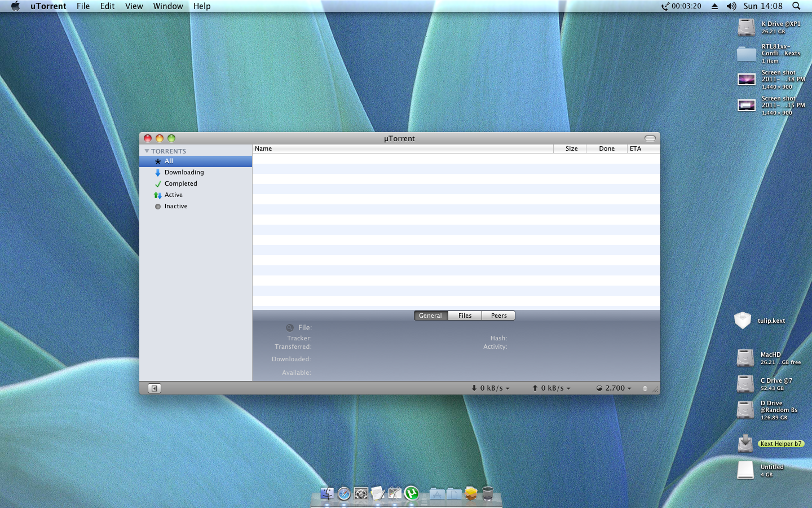
Task: Open the Window menu
Action: pyautogui.click(x=168, y=6)
